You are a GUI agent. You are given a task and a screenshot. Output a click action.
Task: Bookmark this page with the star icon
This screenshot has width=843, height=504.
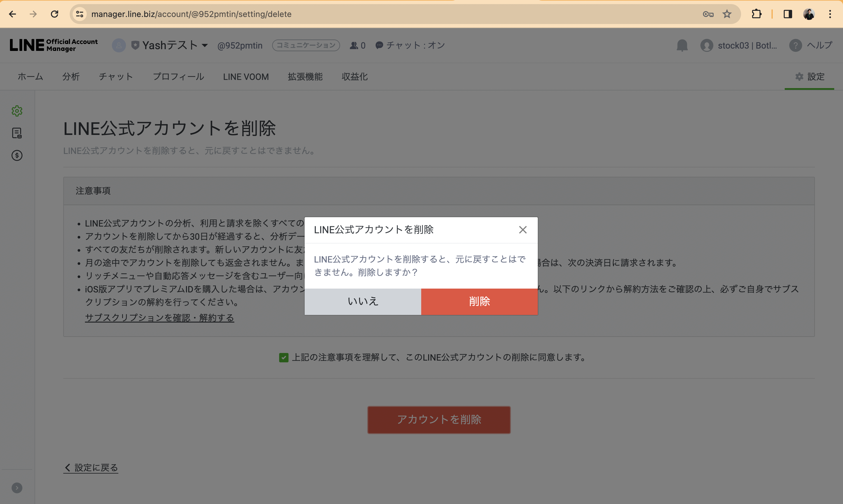[726, 14]
